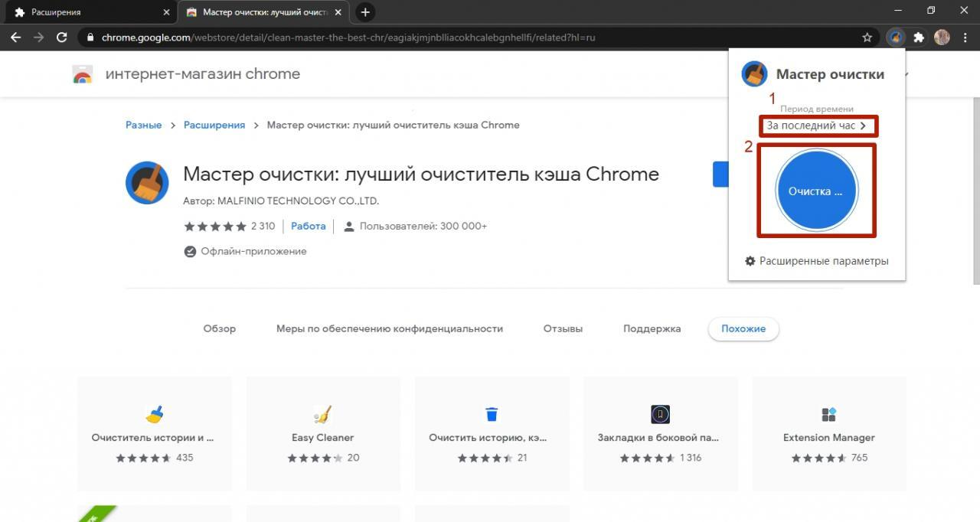Open the Extensions puzzle-piece menu
980x522 pixels.
[919, 37]
